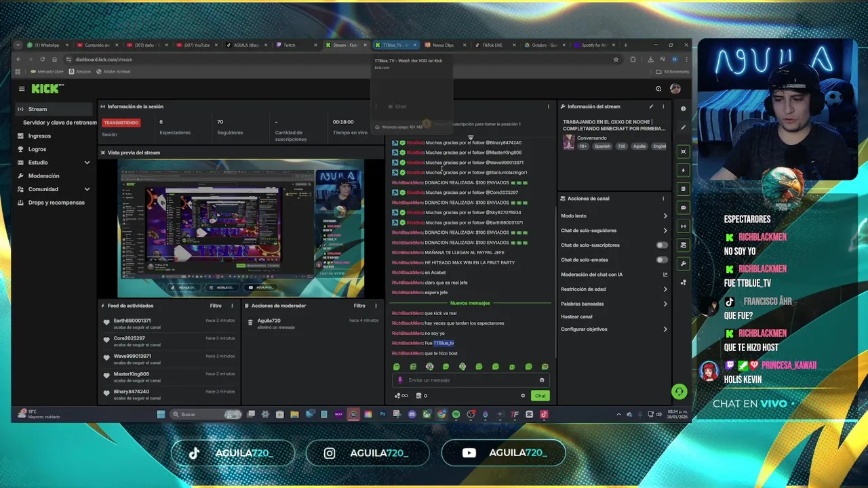Reload the page in the browser
Viewport: 868px width, 488px height.
tap(42, 60)
